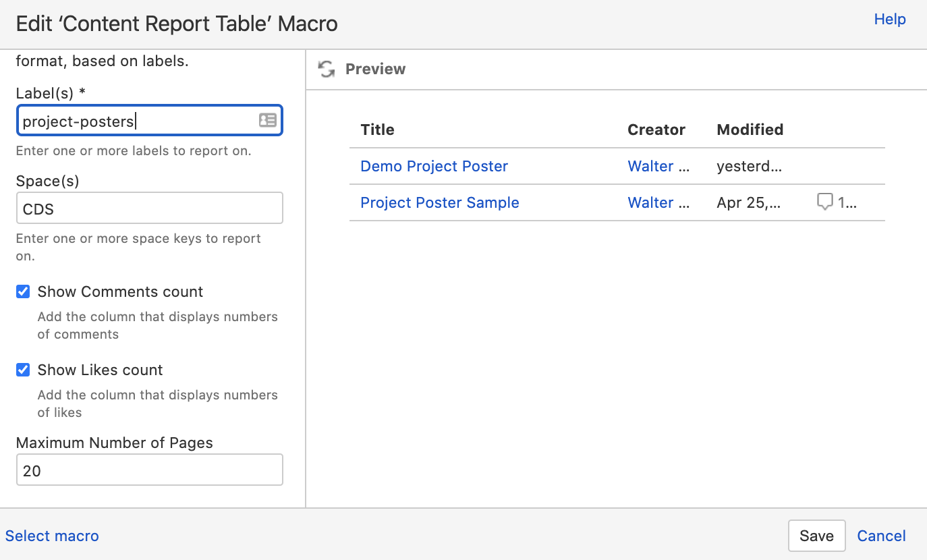Click the Preview refresh icon

(327, 69)
